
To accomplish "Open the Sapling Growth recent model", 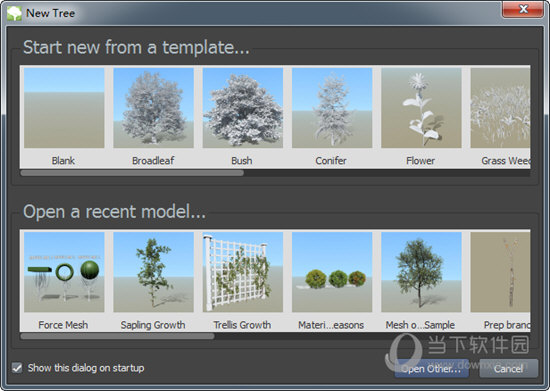I will [153, 272].
